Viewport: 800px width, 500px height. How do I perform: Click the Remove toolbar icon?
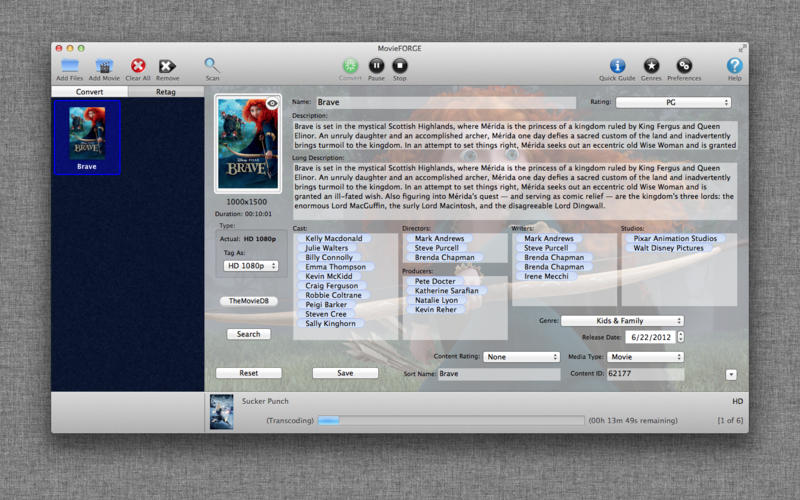click(x=167, y=66)
